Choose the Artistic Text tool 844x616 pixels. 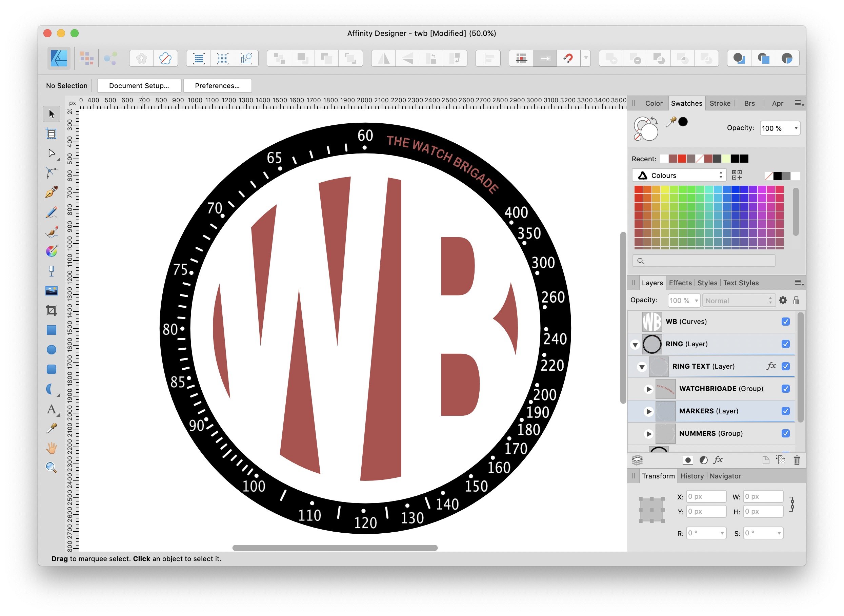click(52, 409)
